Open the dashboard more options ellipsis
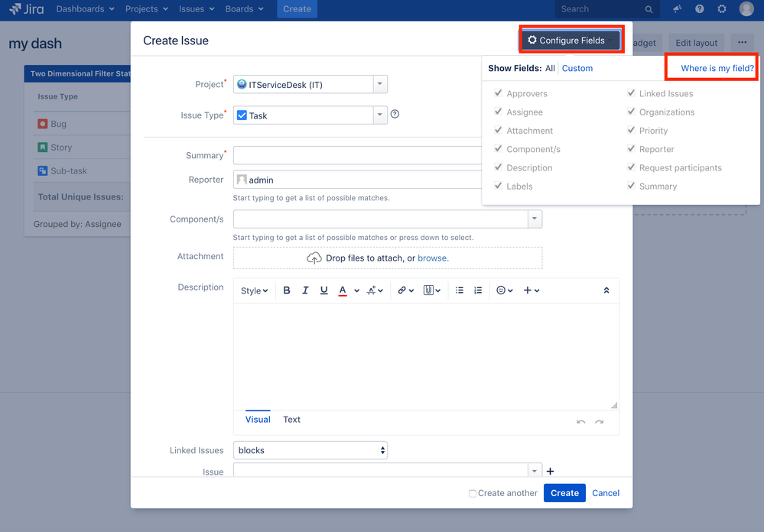764x532 pixels. point(742,42)
